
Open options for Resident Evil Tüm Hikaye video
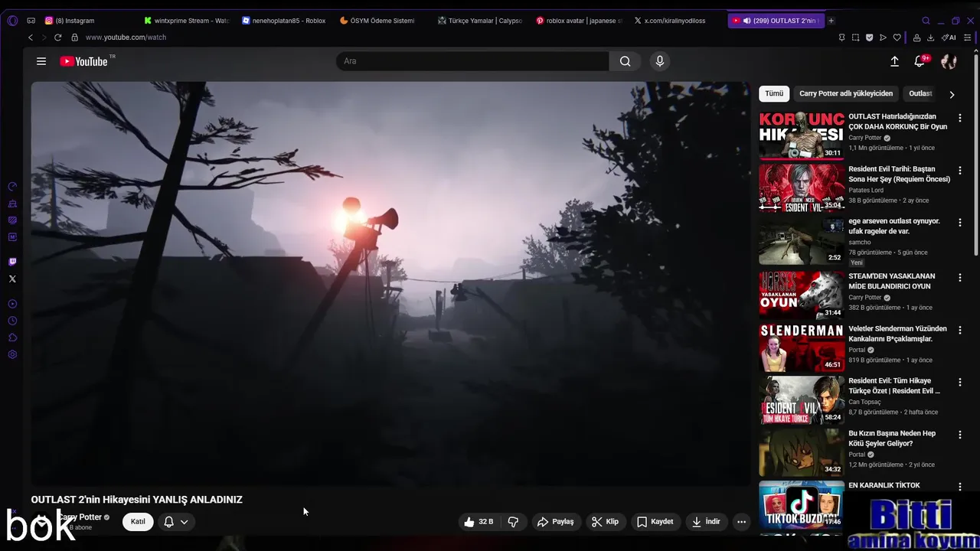point(960,382)
